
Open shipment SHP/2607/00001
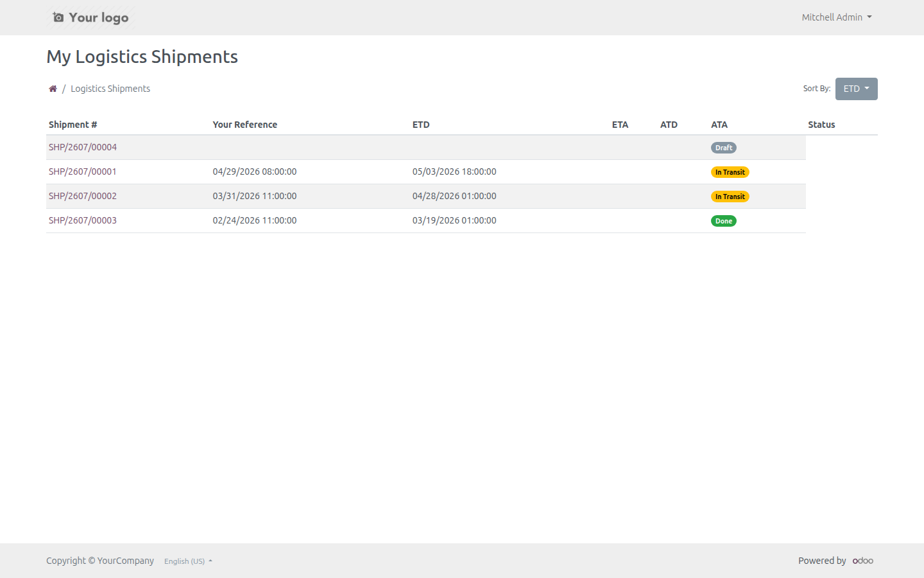coord(83,171)
